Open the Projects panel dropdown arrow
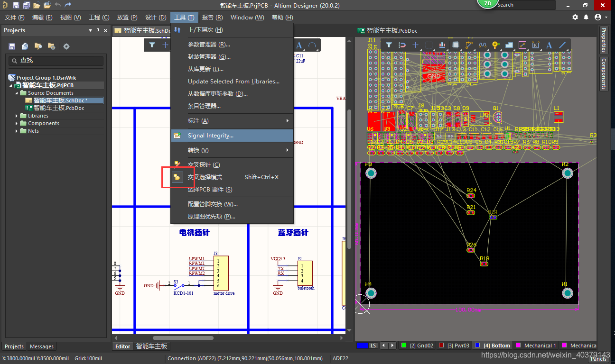 click(x=90, y=30)
